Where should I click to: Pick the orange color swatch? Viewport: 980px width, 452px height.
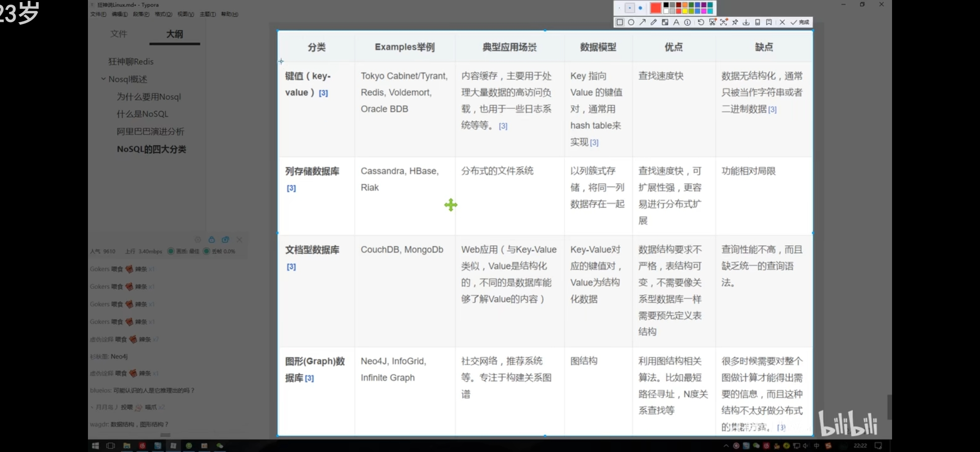point(685,5)
